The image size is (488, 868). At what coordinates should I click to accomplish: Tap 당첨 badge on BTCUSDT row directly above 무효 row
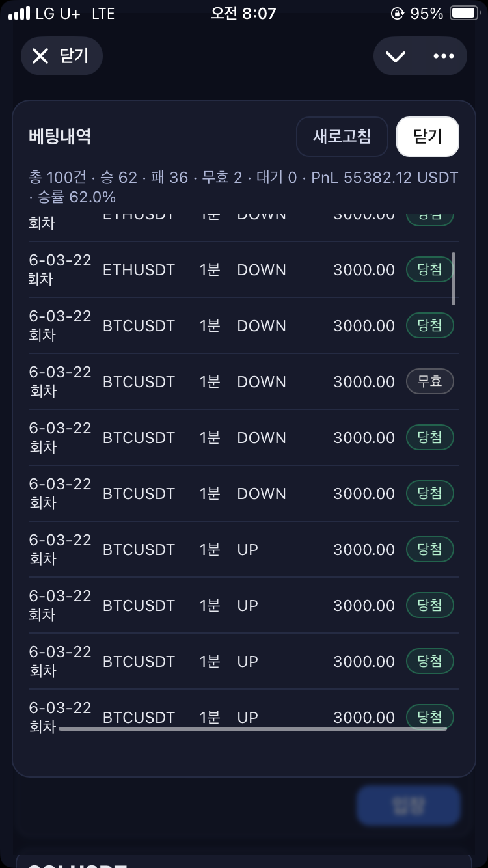[x=430, y=325]
